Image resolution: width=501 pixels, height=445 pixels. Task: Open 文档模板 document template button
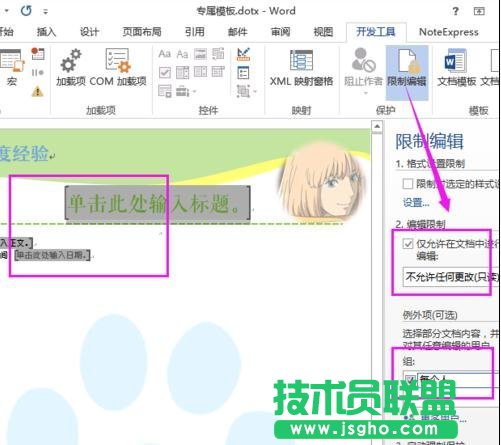(456, 68)
